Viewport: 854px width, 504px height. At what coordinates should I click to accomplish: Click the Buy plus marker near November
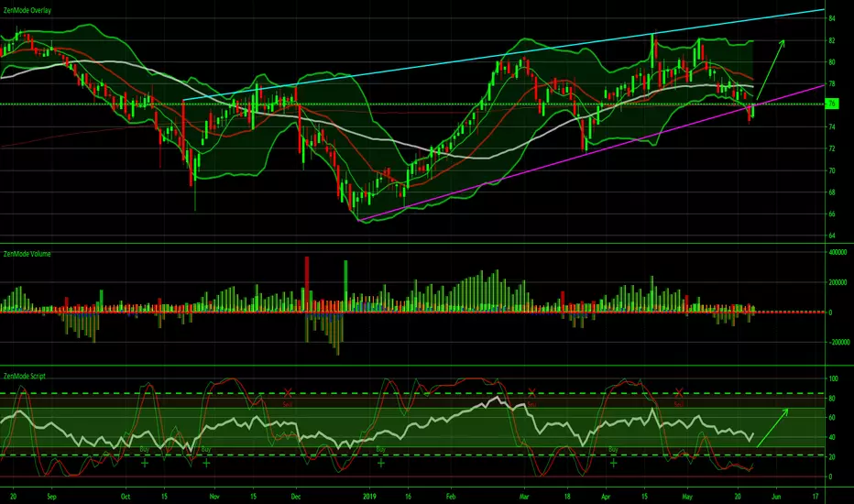pos(206,463)
